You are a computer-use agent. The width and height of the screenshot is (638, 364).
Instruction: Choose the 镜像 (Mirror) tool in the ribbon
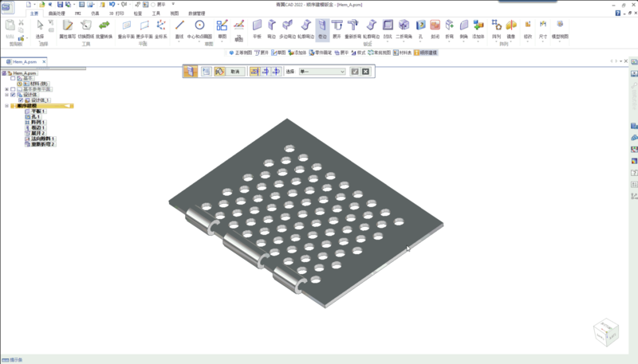coord(511,26)
